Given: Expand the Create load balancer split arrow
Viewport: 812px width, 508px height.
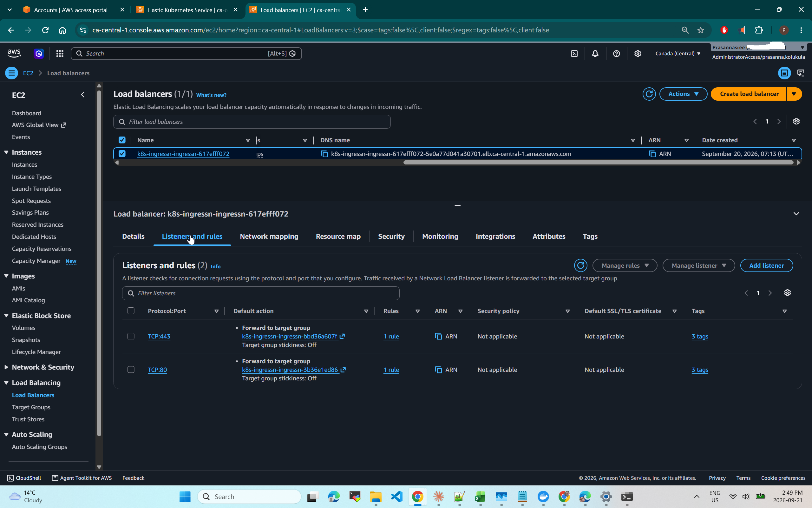Looking at the screenshot, I should tap(794, 94).
